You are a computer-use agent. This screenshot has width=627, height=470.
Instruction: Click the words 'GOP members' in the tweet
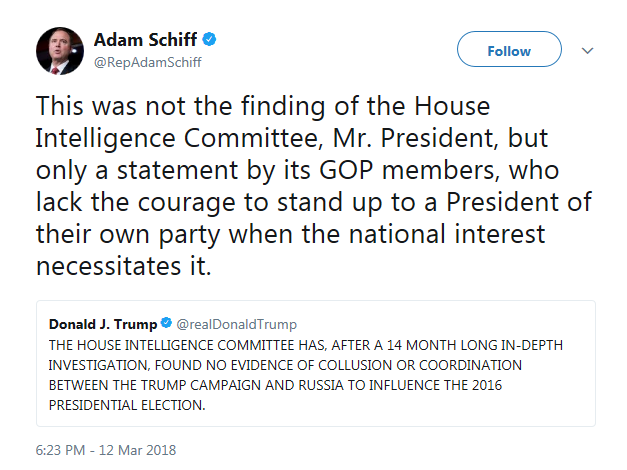tap(407, 170)
